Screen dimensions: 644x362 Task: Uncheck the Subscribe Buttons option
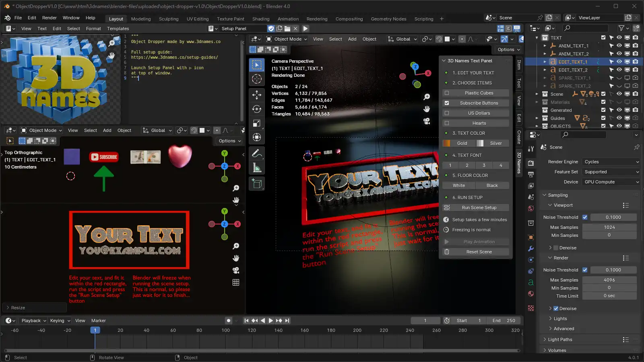click(447, 103)
